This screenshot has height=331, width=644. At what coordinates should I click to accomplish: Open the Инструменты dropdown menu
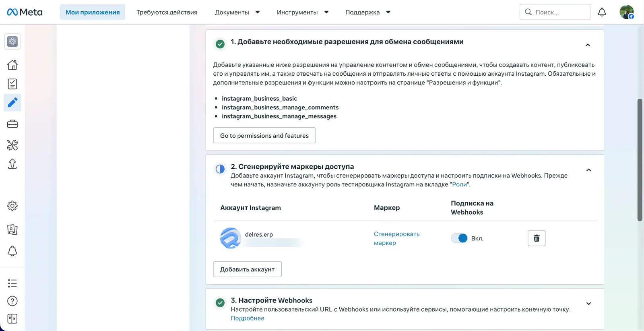coord(303,12)
